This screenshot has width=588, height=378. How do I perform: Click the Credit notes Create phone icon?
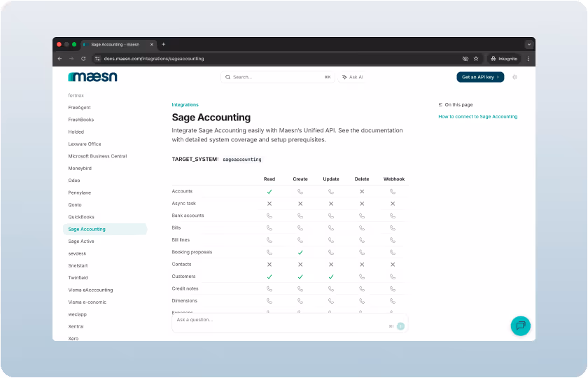(300, 288)
